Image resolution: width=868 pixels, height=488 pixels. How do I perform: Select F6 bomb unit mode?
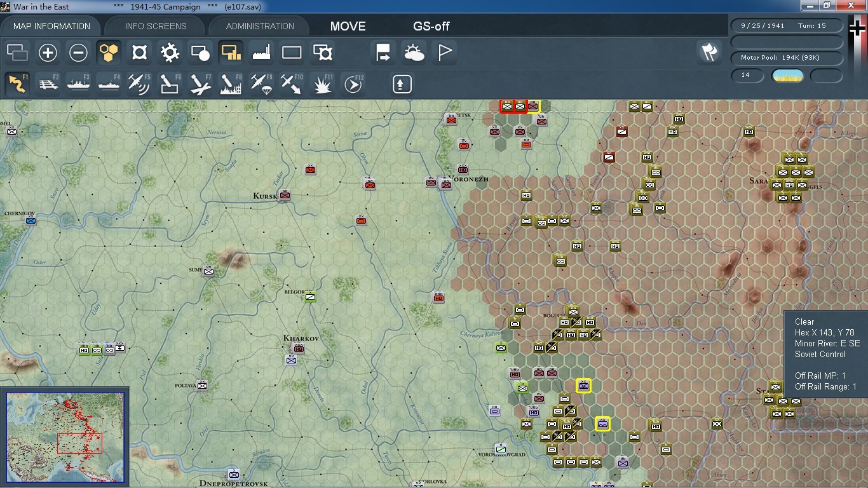pos(170,84)
